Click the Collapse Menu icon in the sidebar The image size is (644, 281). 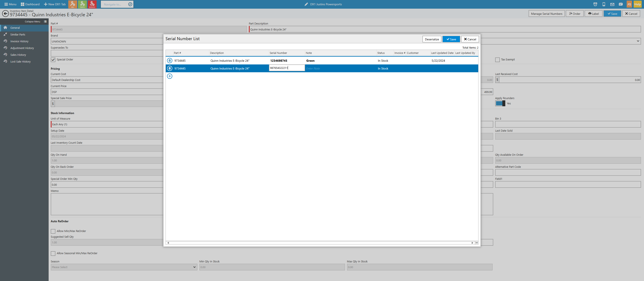pos(45,22)
